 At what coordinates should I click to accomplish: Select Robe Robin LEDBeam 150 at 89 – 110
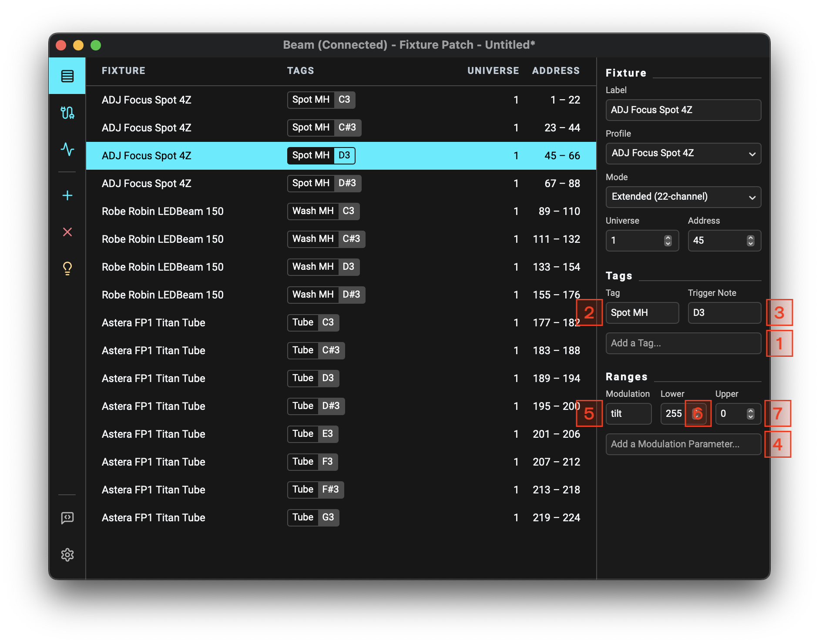point(341,211)
